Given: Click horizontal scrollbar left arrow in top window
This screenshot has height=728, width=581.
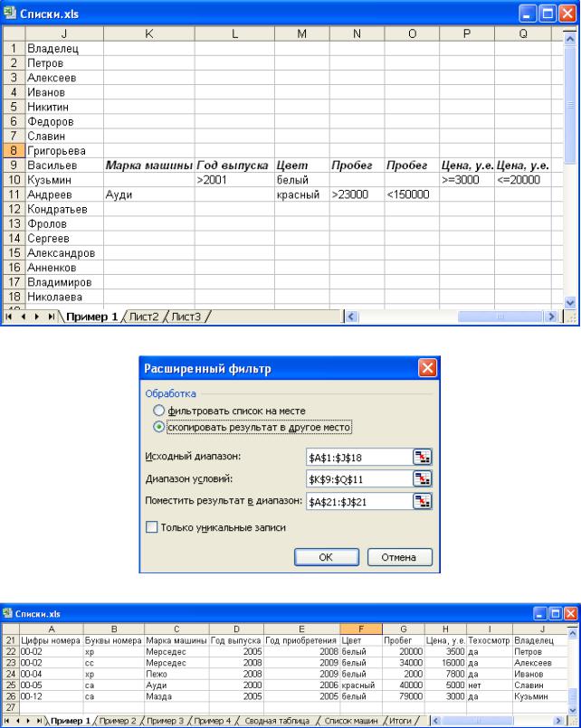Looking at the screenshot, I should 351,317.
